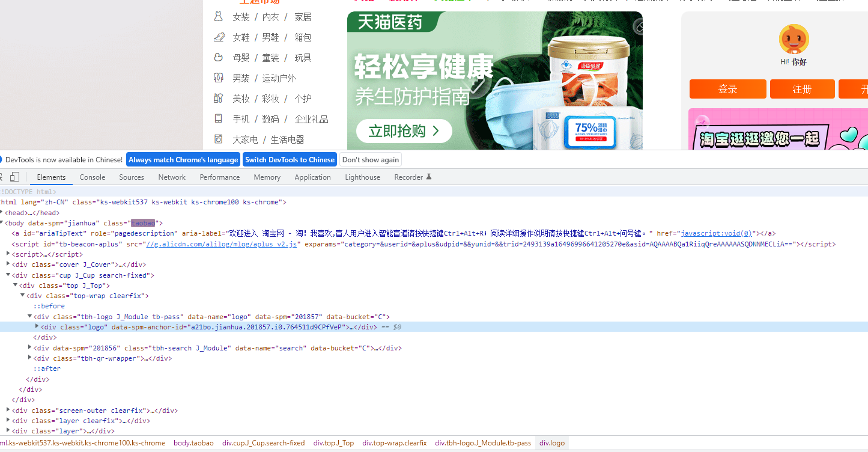Expand the tbh-qr-wrapper div node
The width and height of the screenshot is (868, 452).
click(x=30, y=358)
